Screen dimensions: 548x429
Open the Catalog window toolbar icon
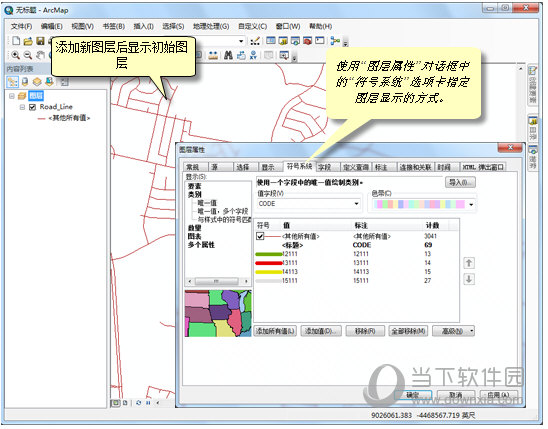point(283,41)
